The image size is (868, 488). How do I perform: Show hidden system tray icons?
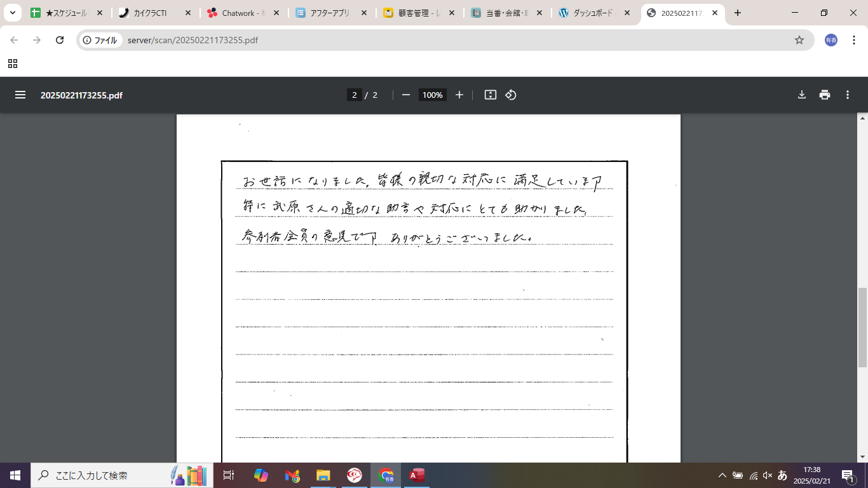pyautogui.click(x=722, y=475)
